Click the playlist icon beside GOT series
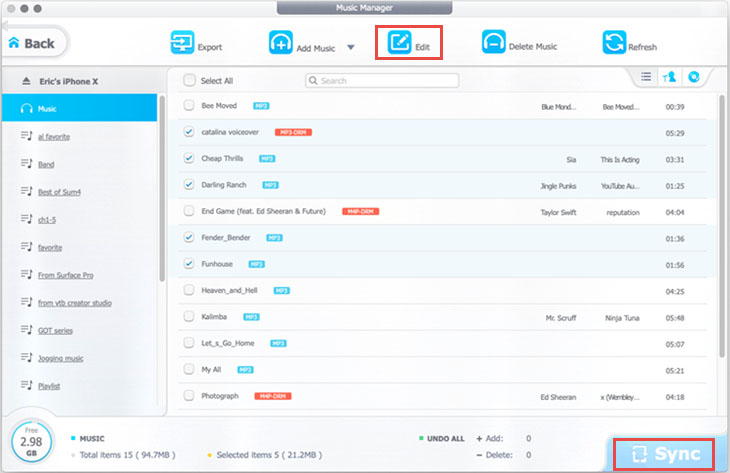Viewport: 730px width, 473px height. (x=27, y=330)
